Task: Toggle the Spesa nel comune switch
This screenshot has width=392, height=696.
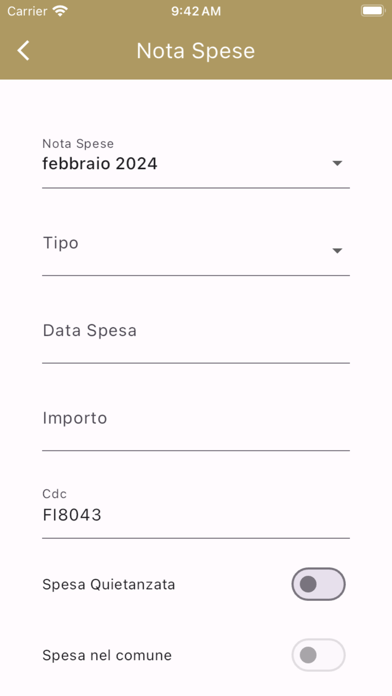Action: (318, 655)
